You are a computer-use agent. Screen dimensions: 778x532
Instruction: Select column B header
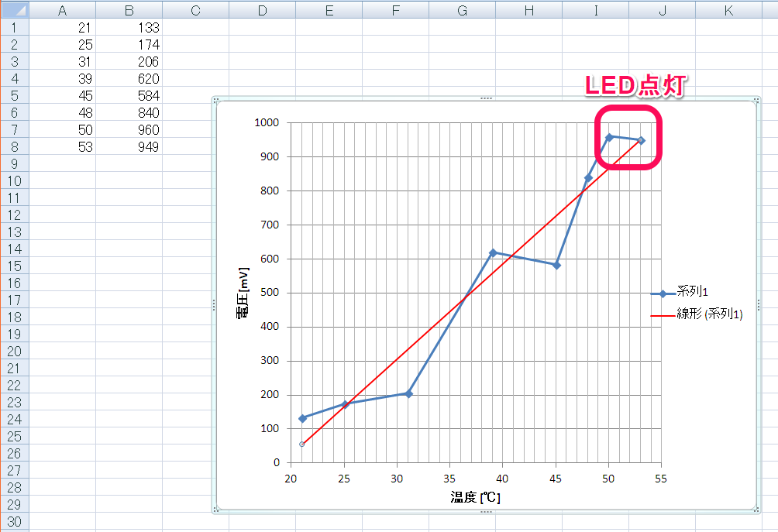pyautogui.click(x=129, y=9)
